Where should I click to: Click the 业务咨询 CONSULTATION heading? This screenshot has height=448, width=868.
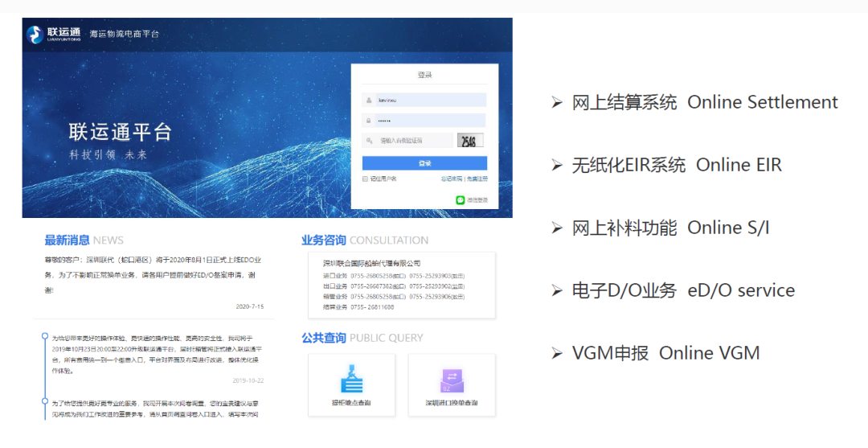[x=365, y=240]
